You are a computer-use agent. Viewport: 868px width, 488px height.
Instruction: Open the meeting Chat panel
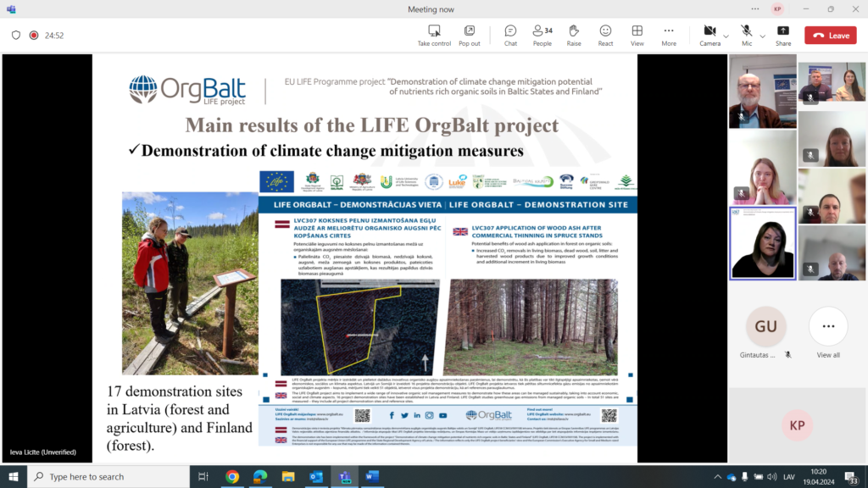510,36
